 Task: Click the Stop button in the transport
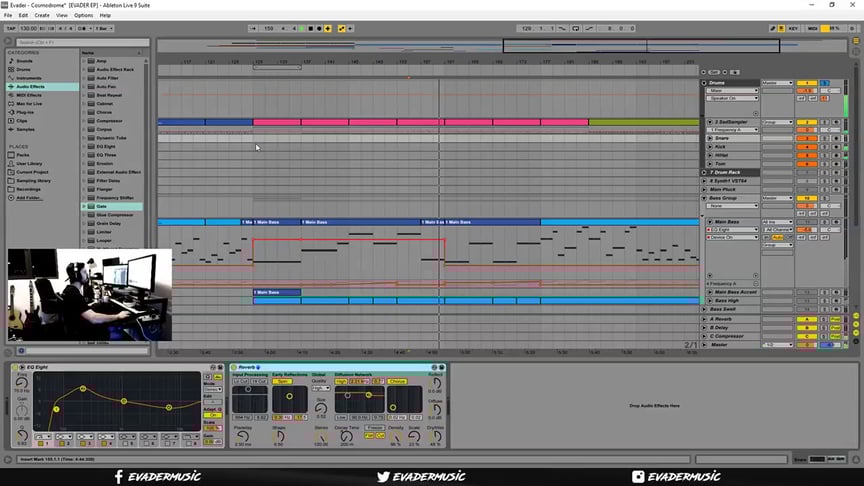click(310, 28)
